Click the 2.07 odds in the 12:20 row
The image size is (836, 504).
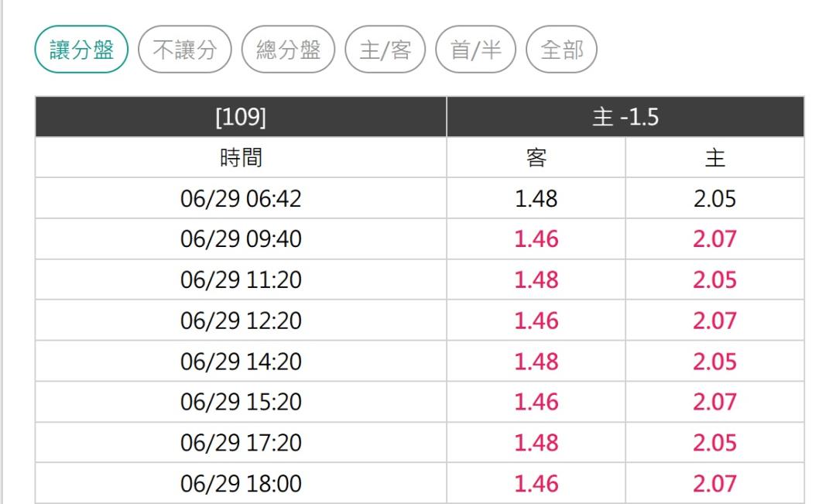click(x=715, y=321)
